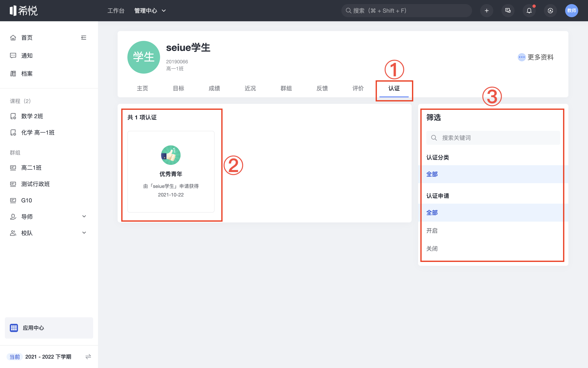Collapse the sidebar with the fold icon

(84, 38)
